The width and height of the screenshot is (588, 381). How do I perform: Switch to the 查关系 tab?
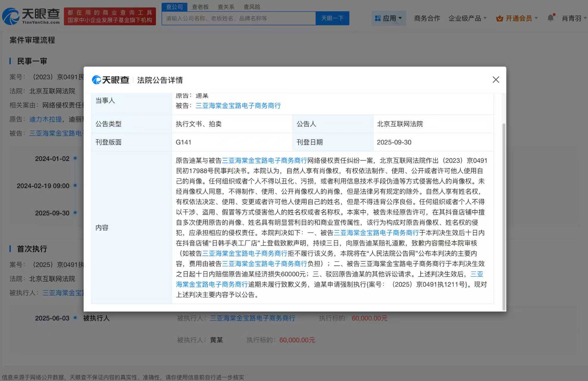coord(226,7)
